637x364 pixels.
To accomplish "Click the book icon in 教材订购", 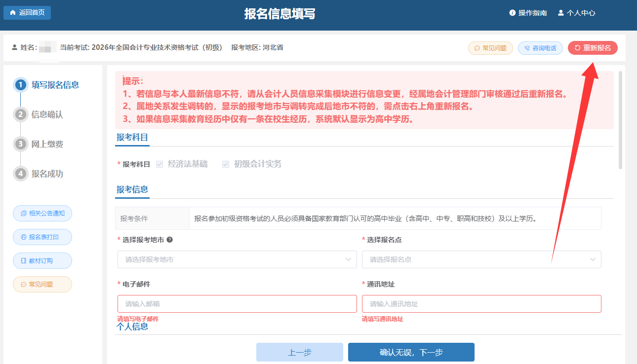I will (23, 261).
